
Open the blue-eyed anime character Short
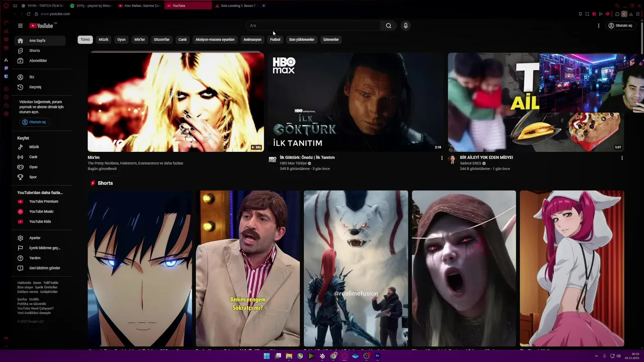139,268
